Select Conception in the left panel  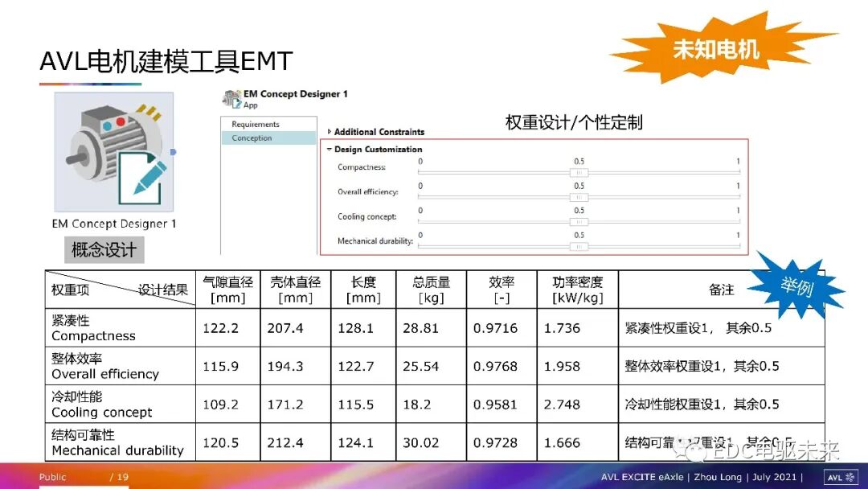(x=268, y=138)
